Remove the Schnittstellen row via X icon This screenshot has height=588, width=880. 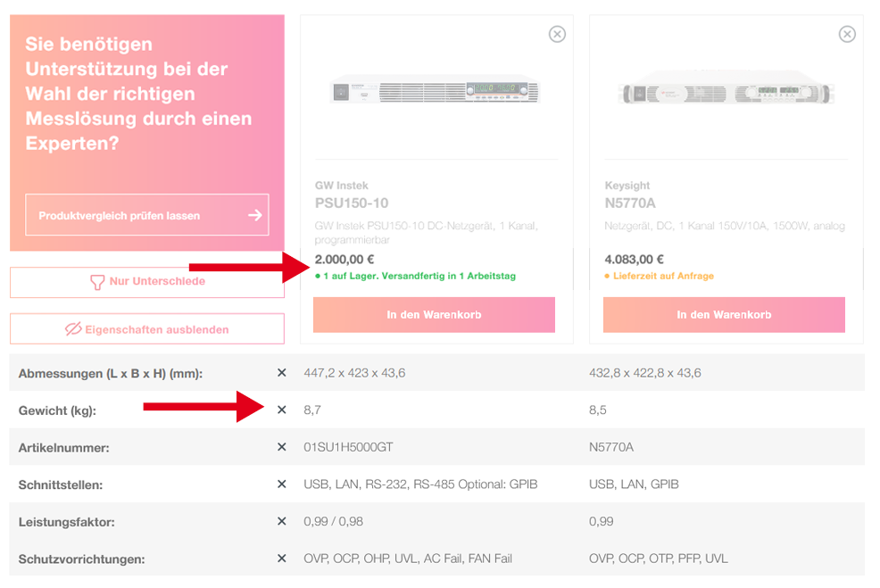coord(282,484)
